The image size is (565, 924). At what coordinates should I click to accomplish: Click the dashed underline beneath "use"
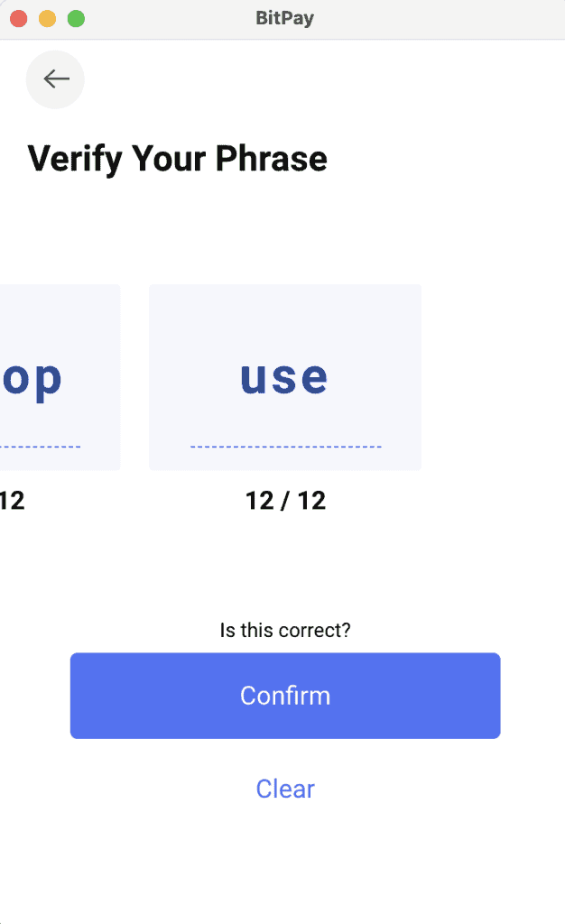[x=285, y=447]
